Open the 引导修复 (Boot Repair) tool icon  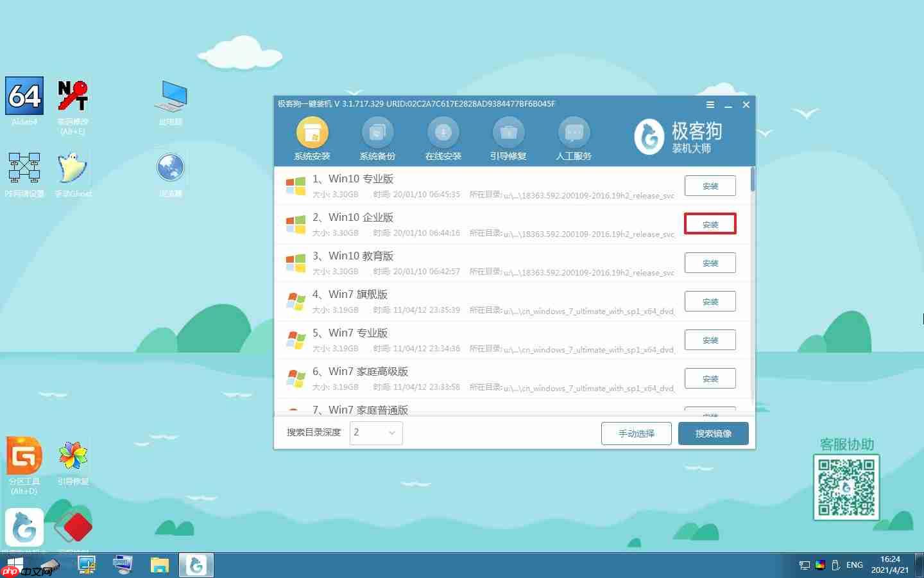click(508, 135)
